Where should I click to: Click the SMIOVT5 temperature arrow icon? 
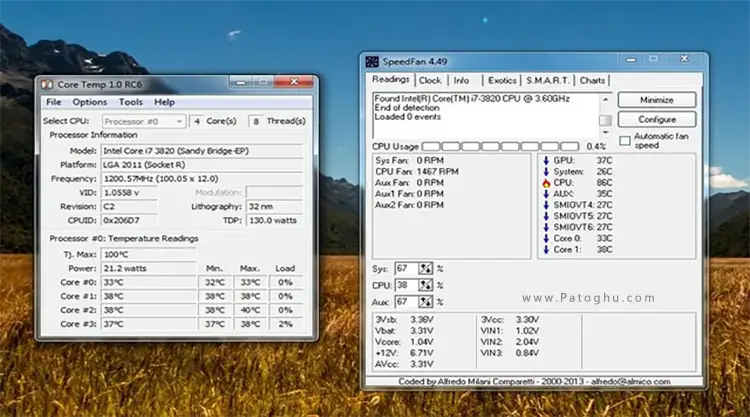(x=546, y=216)
